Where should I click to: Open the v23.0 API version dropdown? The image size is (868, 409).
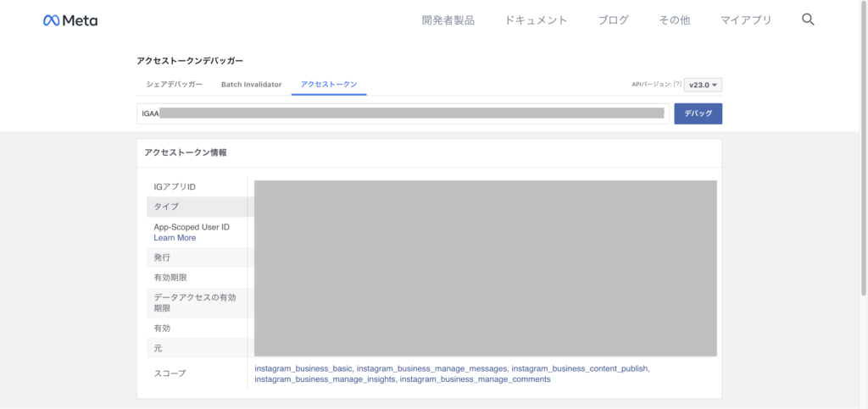[x=703, y=86]
